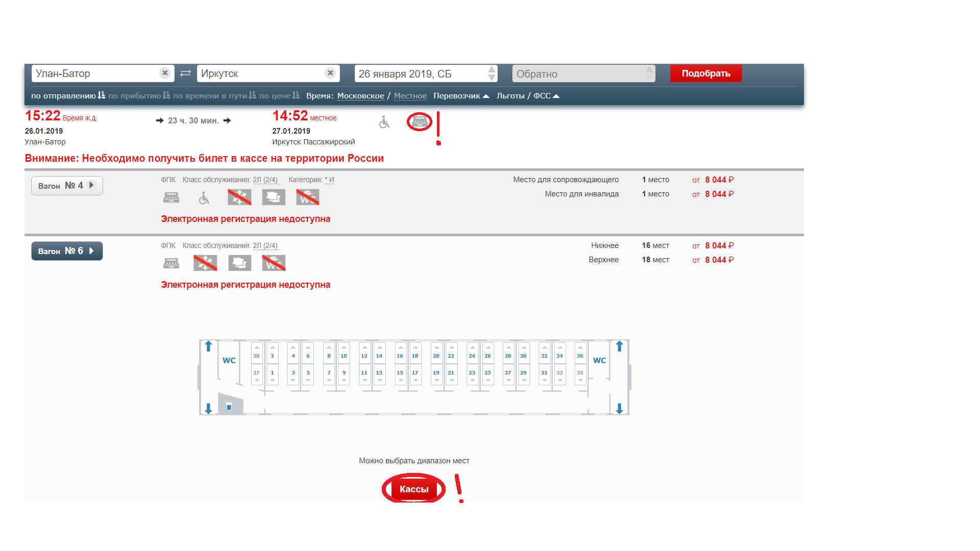Screen dimensions: 980x551
Task: Click no-bio-toilet icon in Вагон № 6
Action: coord(274,263)
